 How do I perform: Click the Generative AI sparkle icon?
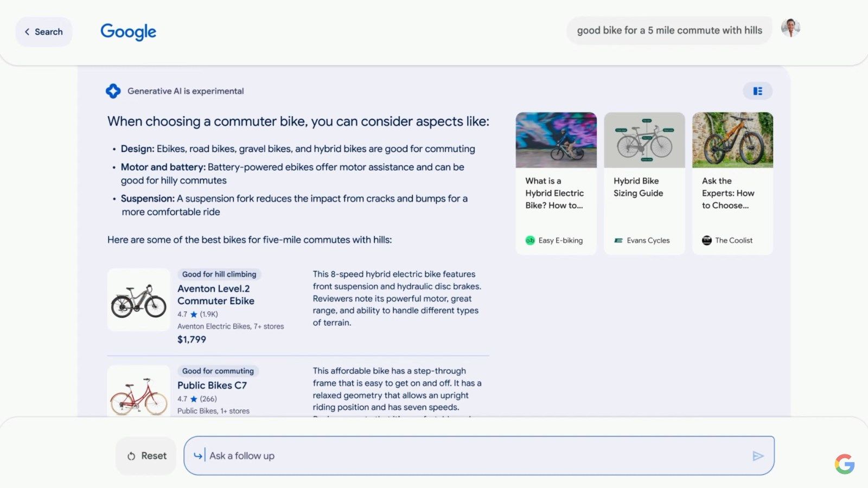[113, 91]
